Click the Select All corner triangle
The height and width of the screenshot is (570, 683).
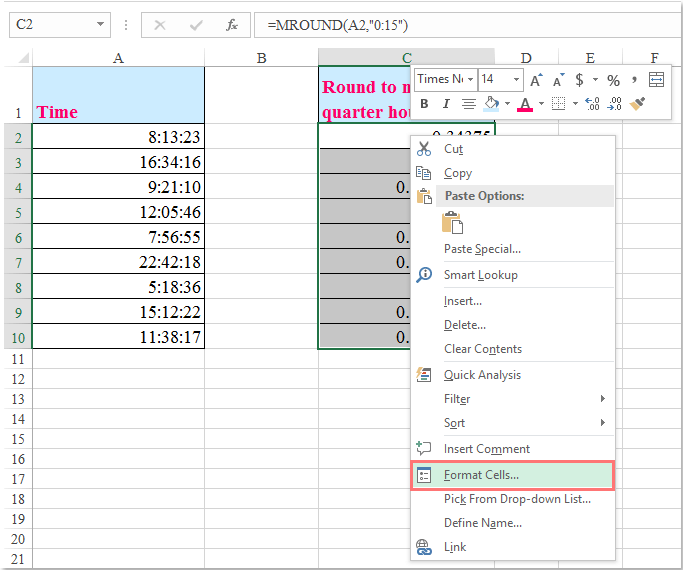23,57
